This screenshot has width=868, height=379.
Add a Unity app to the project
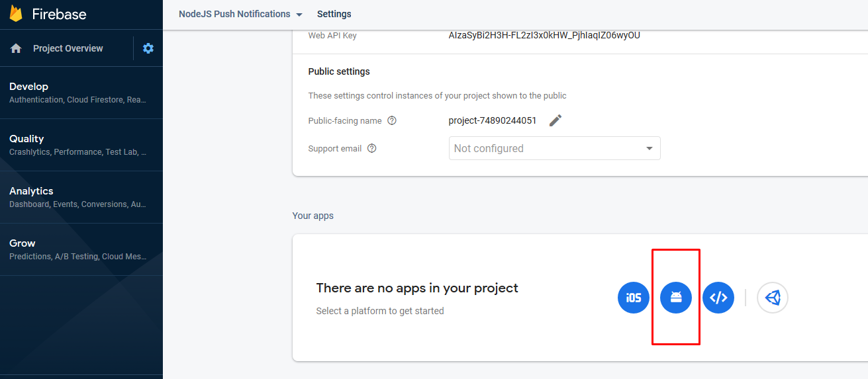tap(773, 298)
